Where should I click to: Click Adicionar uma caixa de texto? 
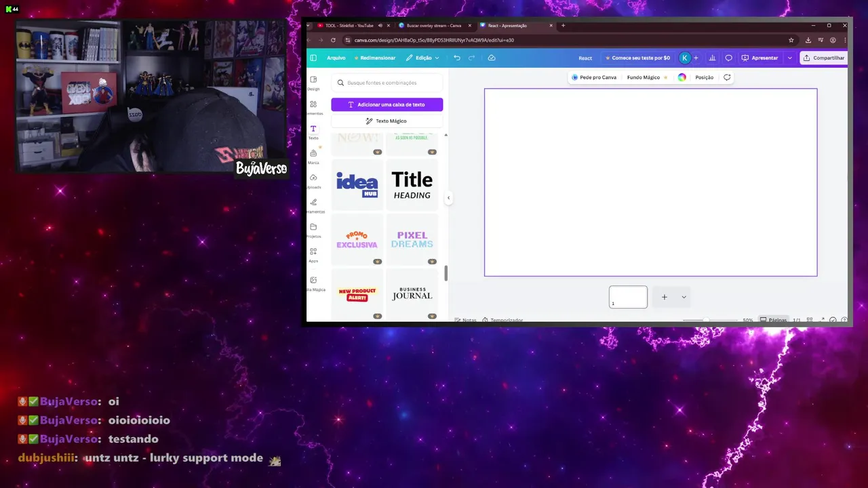387,104
